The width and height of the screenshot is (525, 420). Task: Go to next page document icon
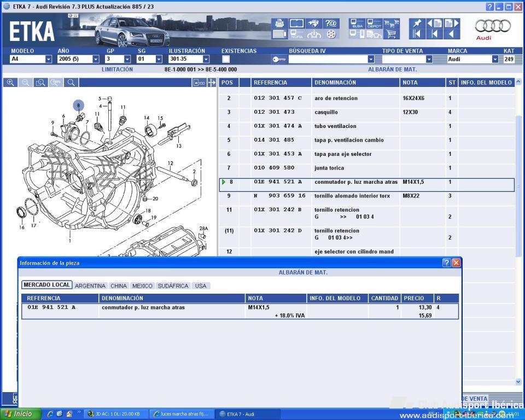click(x=451, y=24)
